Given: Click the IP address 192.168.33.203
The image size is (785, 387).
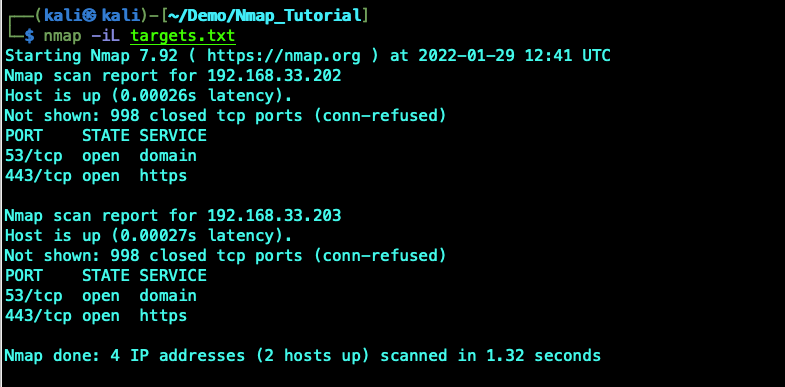Looking at the screenshot, I should (x=274, y=216).
